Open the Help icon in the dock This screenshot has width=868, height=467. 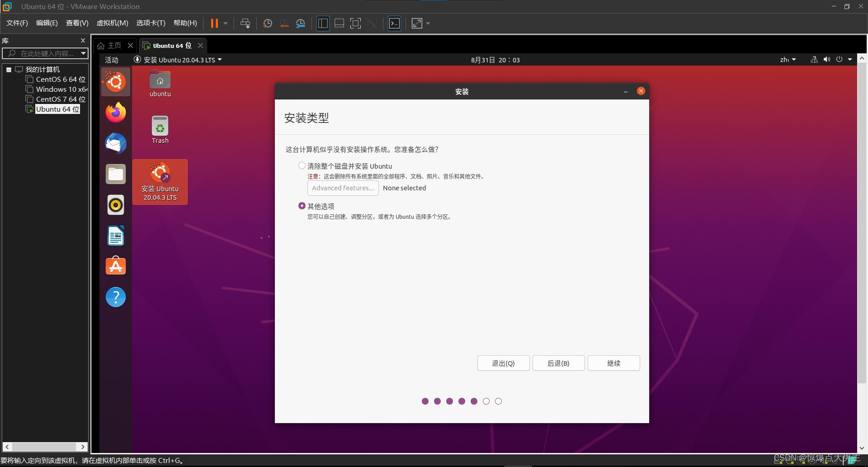pos(116,297)
